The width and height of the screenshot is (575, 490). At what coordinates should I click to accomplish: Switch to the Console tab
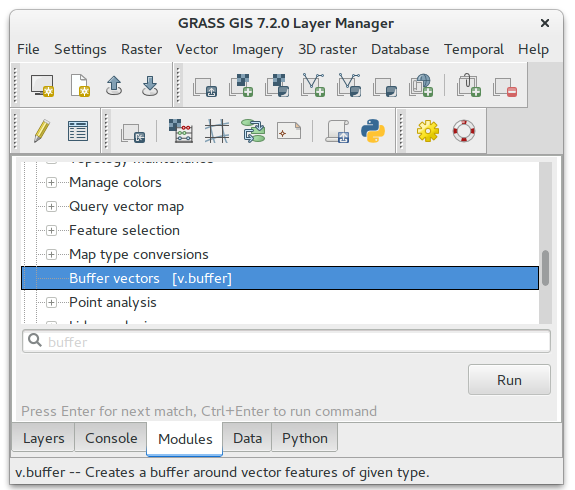click(x=111, y=438)
